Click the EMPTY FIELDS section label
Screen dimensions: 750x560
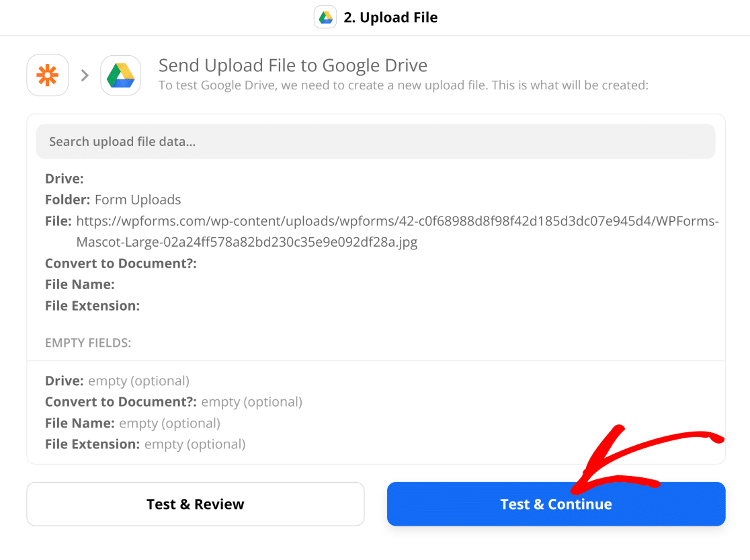coord(88,343)
